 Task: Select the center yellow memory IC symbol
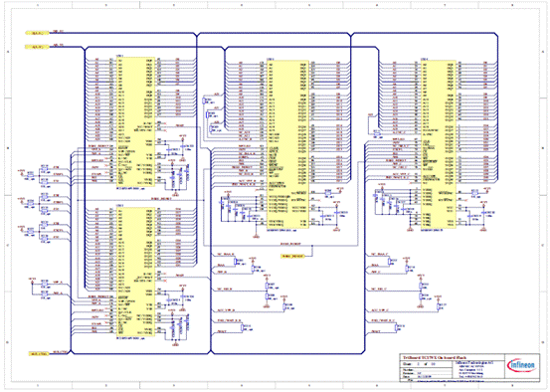point(288,144)
